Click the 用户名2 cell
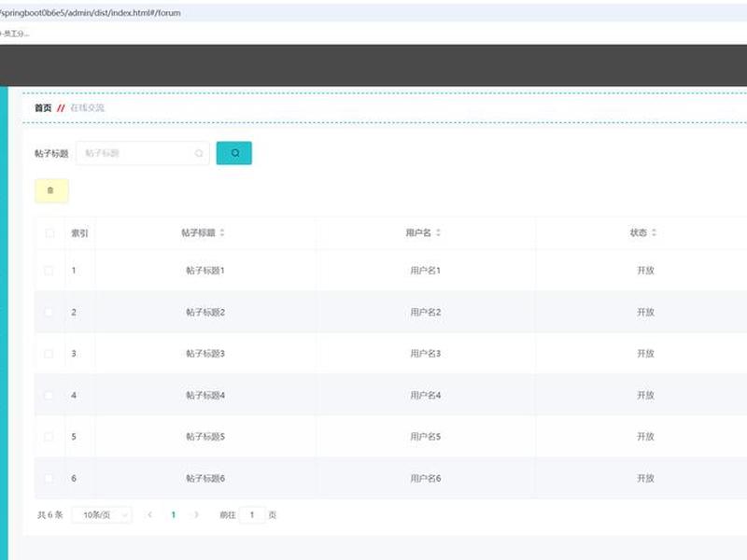Image resolution: width=747 pixels, height=560 pixels. (426, 312)
